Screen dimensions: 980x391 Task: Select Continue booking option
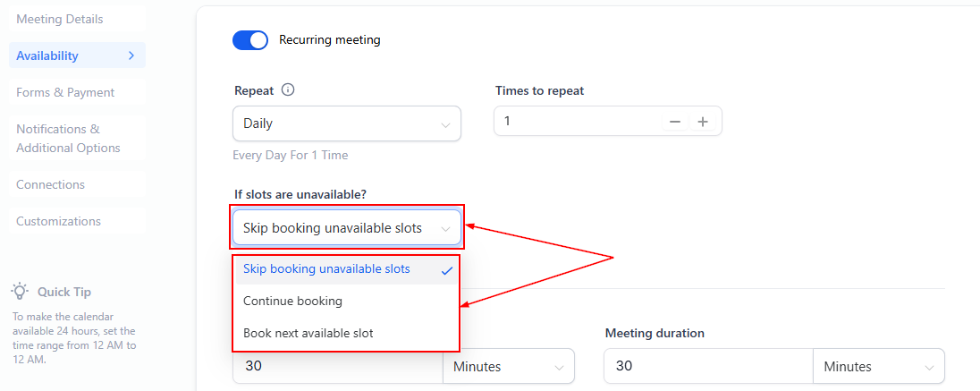tap(292, 301)
